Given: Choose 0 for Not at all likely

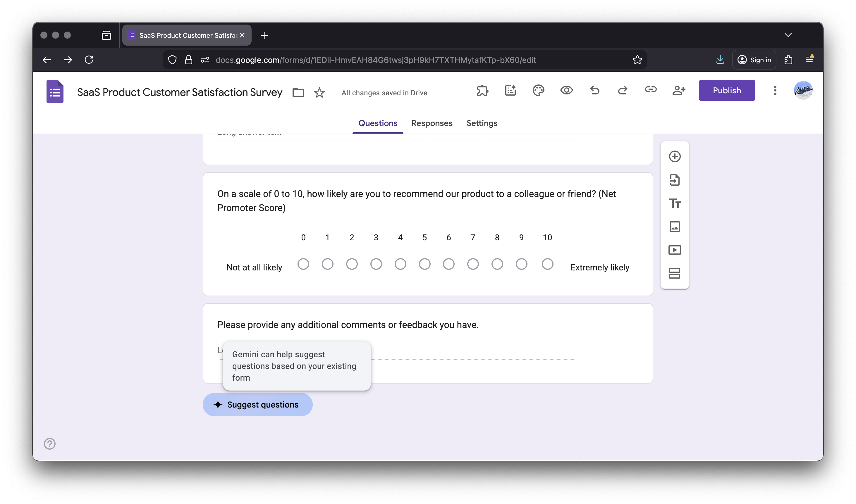Looking at the screenshot, I should click(x=303, y=263).
